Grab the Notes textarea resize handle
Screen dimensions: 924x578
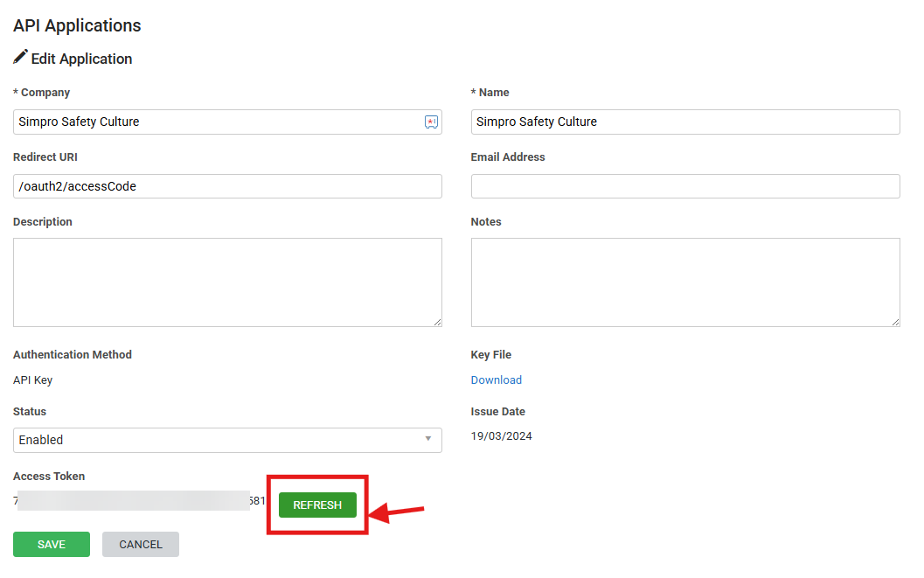(895, 322)
